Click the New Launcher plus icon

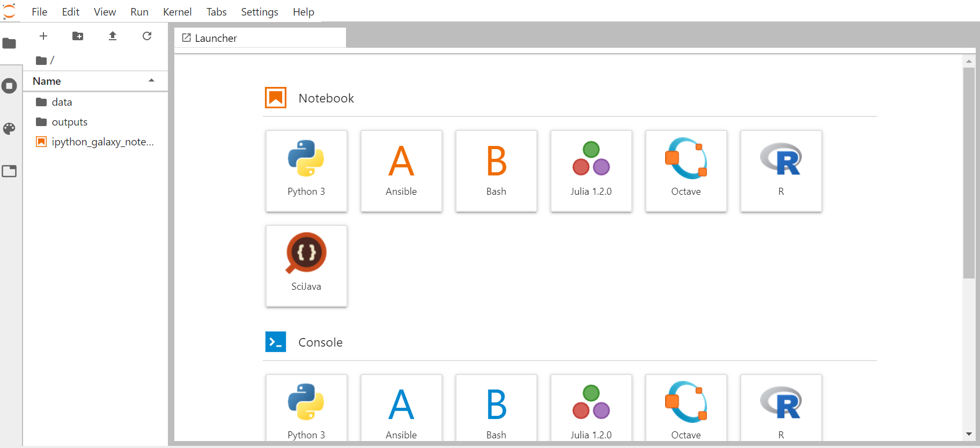[43, 36]
